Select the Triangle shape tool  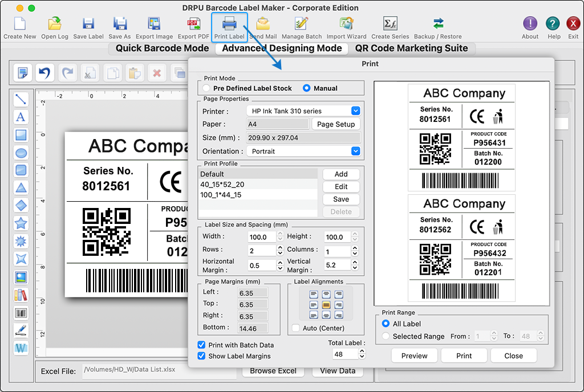point(21,188)
